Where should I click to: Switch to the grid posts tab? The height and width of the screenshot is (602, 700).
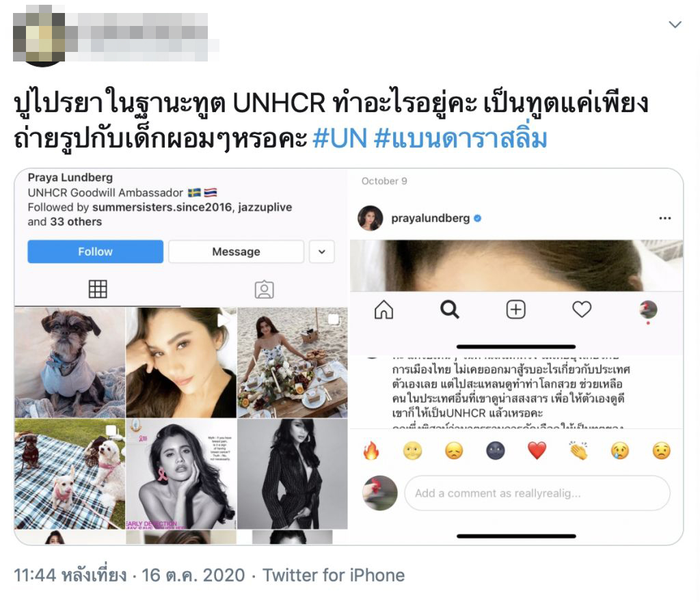coord(98,289)
